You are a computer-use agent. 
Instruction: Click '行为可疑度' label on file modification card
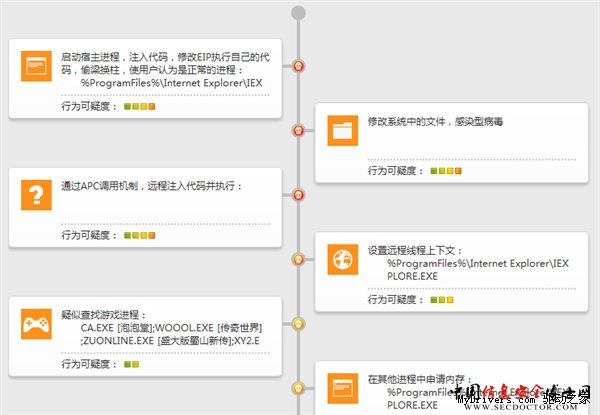coord(392,171)
